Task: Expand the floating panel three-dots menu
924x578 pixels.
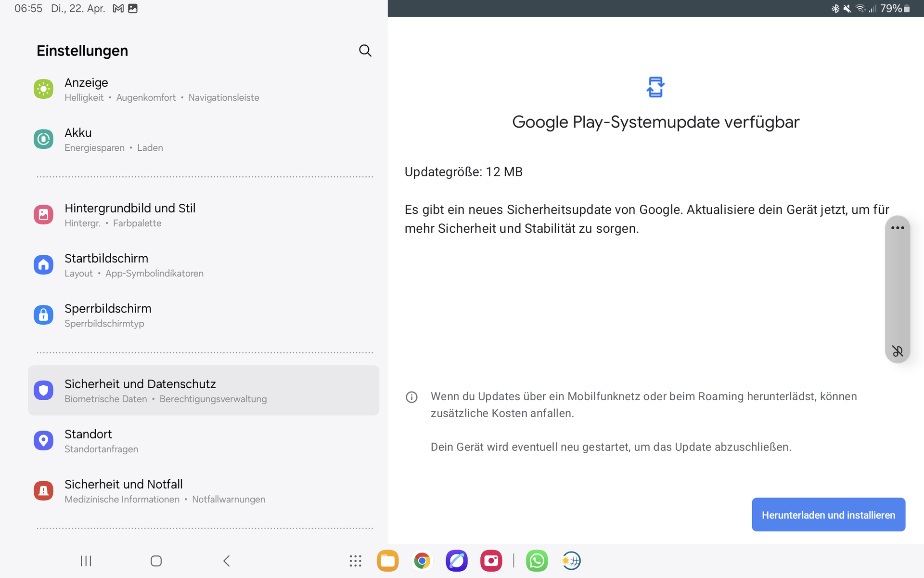Action: tap(897, 228)
